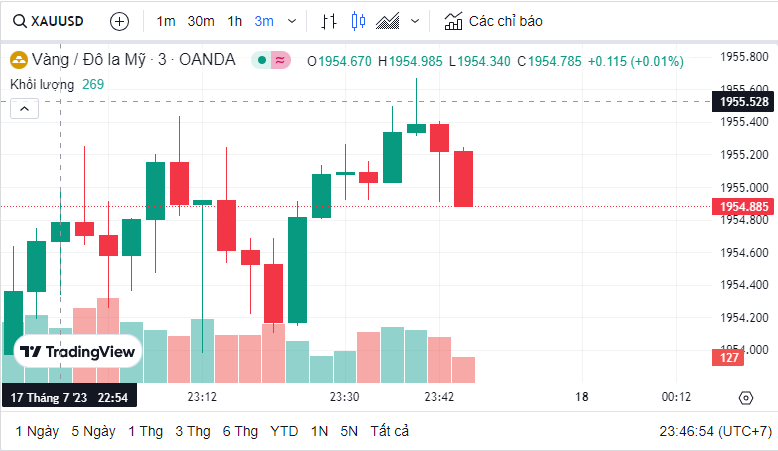This screenshot has width=778, height=451.
Task: Click the 23:46:54 (UTC+7) timezone clock
Action: (x=715, y=431)
